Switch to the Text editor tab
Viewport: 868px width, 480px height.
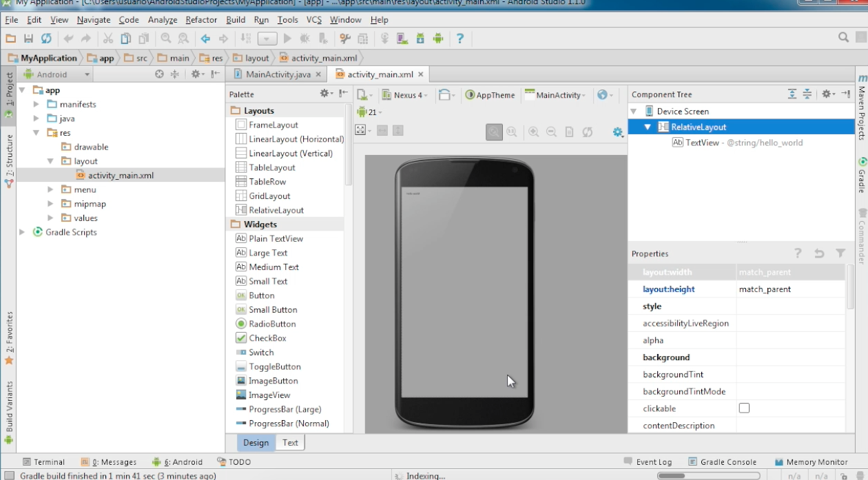[290, 443]
